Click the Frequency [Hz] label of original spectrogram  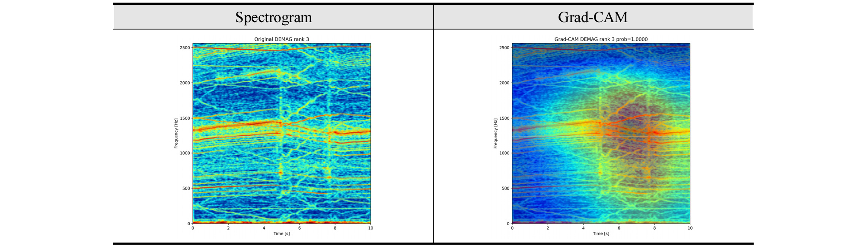pyautogui.click(x=176, y=133)
